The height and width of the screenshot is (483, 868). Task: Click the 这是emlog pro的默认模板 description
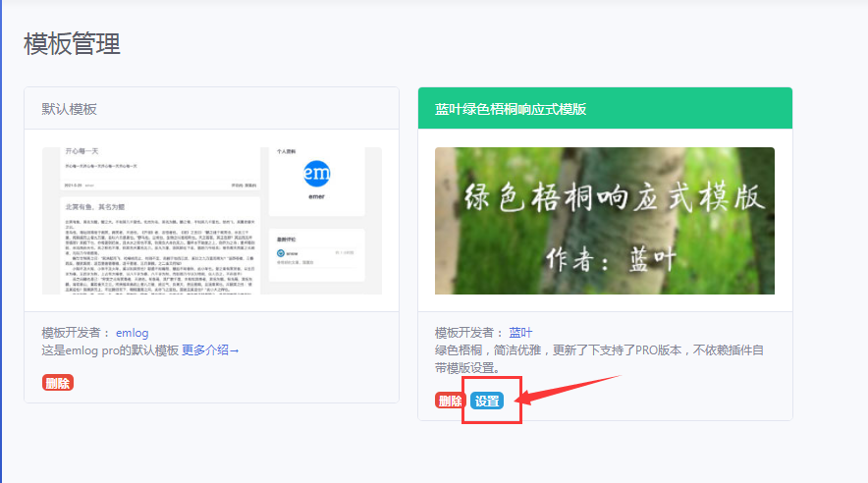click(x=110, y=350)
